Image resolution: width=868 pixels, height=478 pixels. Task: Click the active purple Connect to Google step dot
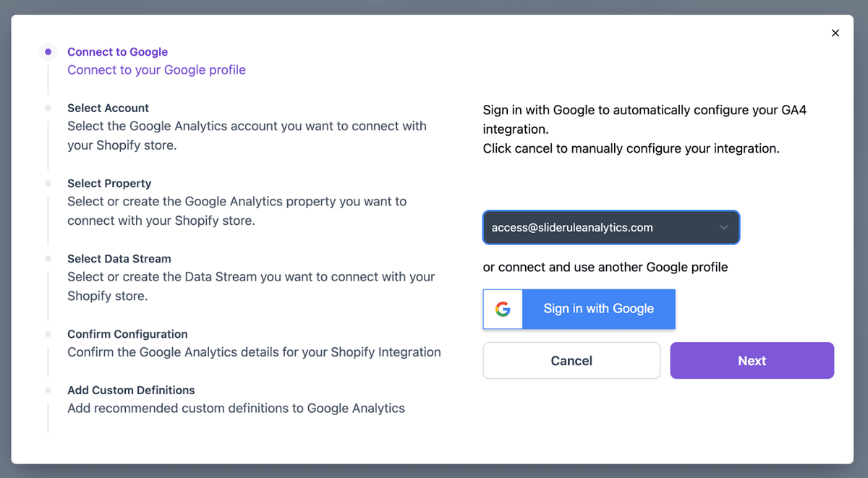pos(48,52)
